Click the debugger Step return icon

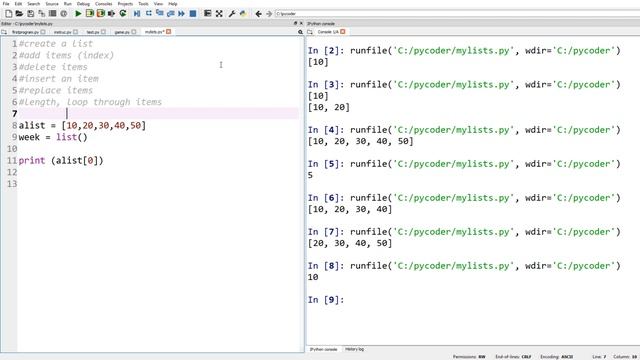click(171, 13)
